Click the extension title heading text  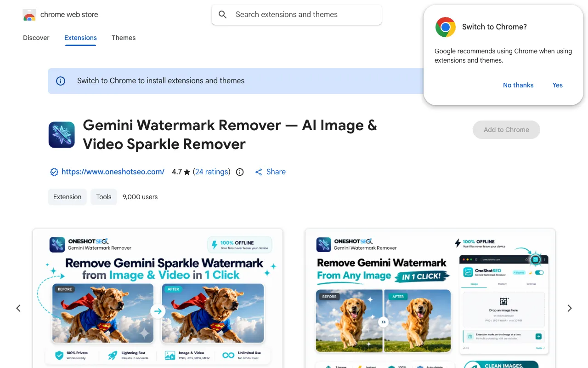(230, 135)
